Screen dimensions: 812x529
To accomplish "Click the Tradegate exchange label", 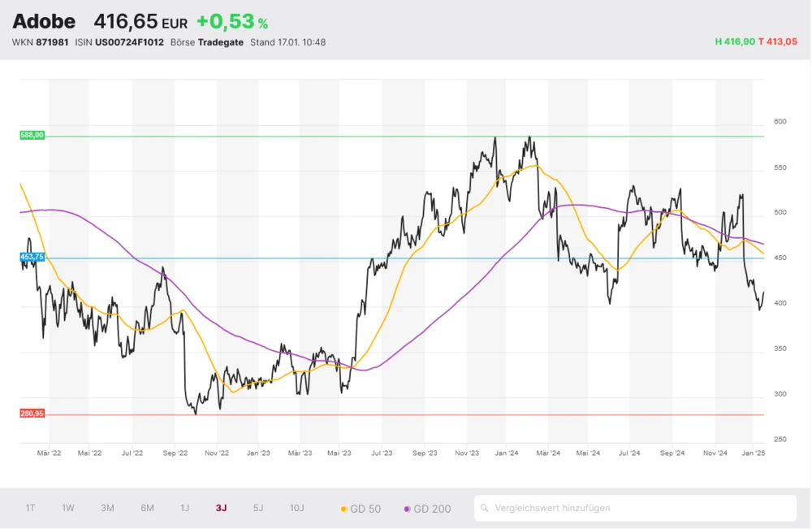I will [221, 42].
